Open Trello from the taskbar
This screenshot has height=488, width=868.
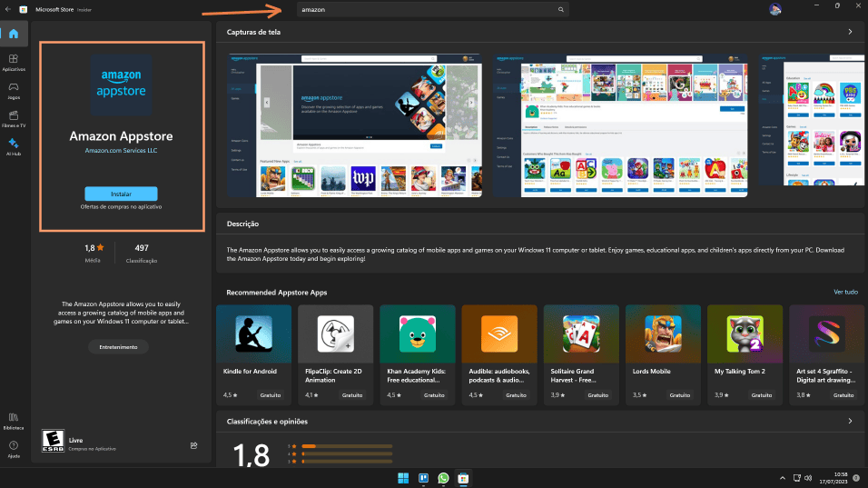click(x=423, y=478)
